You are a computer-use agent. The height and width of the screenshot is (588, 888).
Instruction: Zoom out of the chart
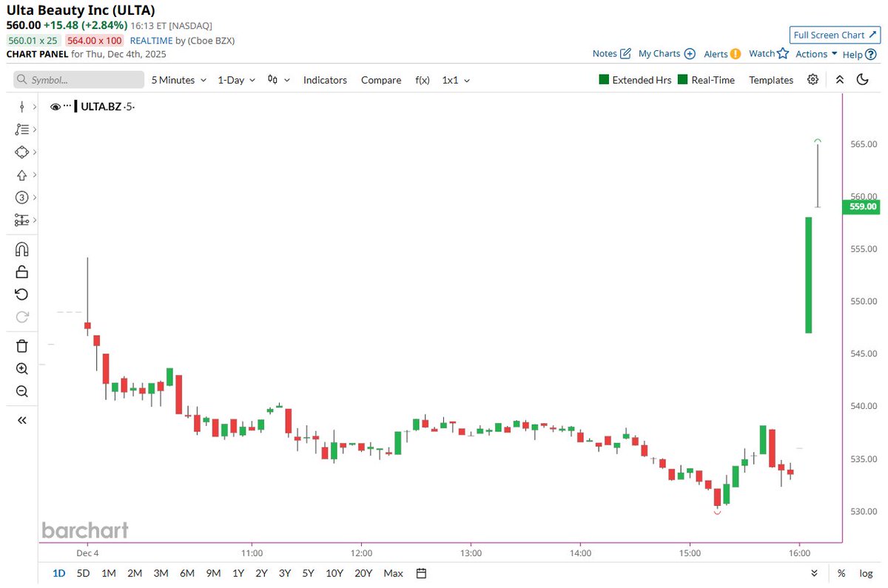21,391
